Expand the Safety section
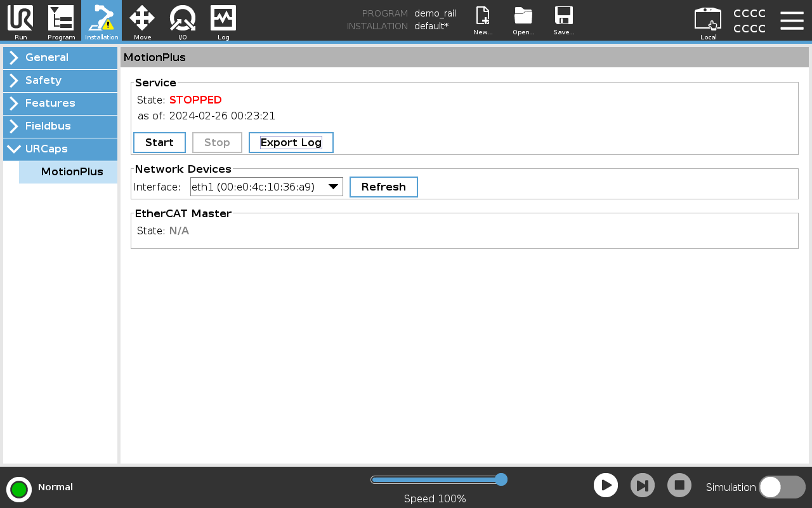The width and height of the screenshot is (812, 508). pyautogui.click(x=60, y=81)
